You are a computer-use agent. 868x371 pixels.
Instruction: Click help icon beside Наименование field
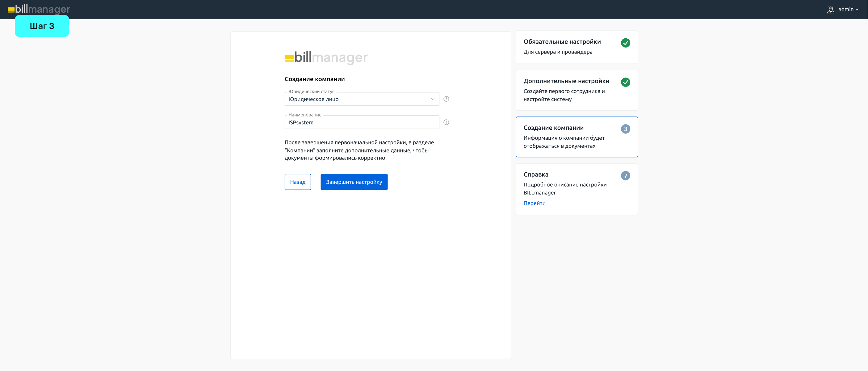coord(446,122)
